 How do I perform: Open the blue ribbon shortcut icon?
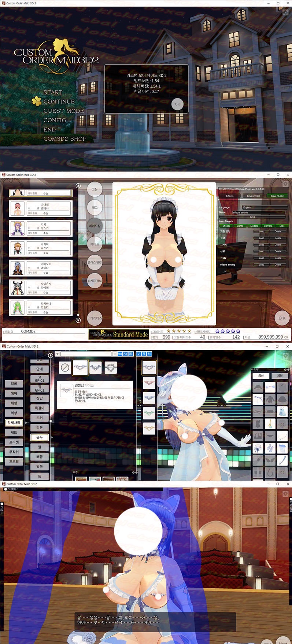point(258,399)
